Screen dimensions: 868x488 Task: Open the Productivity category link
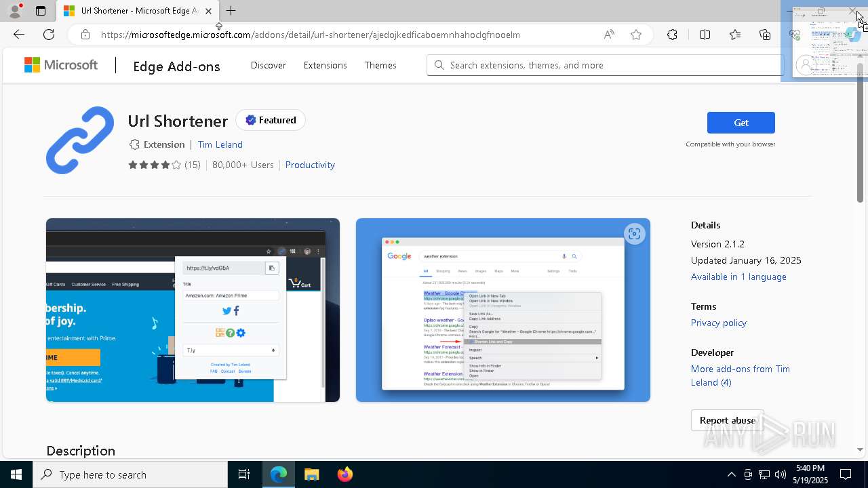pos(310,165)
